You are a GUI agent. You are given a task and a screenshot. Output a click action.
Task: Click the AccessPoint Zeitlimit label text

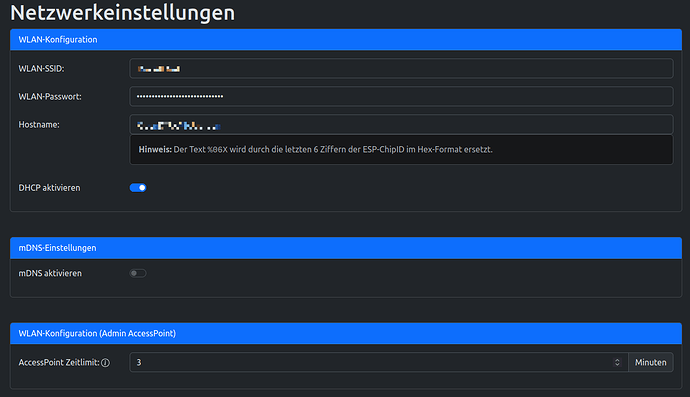click(59, 363)
